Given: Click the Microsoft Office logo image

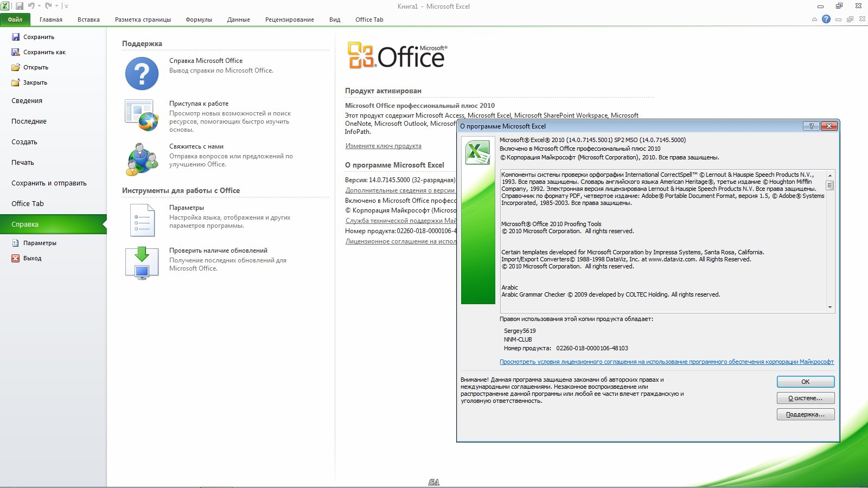Looking at the screenshot, I should [x=398, y=56].
